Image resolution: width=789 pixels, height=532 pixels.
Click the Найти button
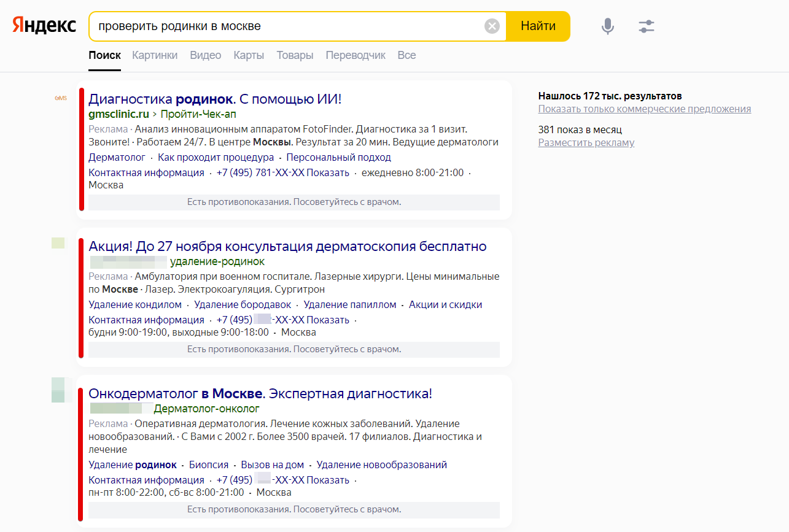tap(538, 26)
